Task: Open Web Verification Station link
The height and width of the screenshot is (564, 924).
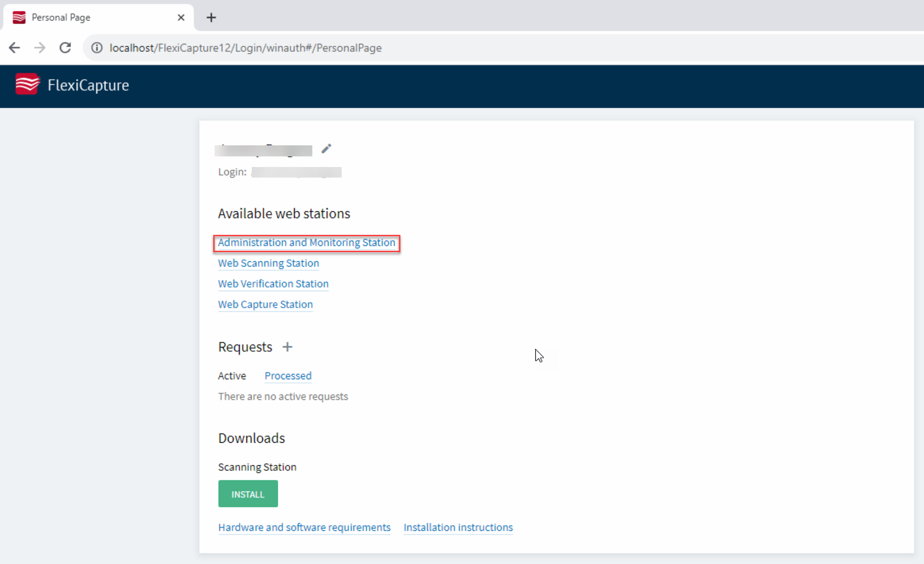Action: 273,284
